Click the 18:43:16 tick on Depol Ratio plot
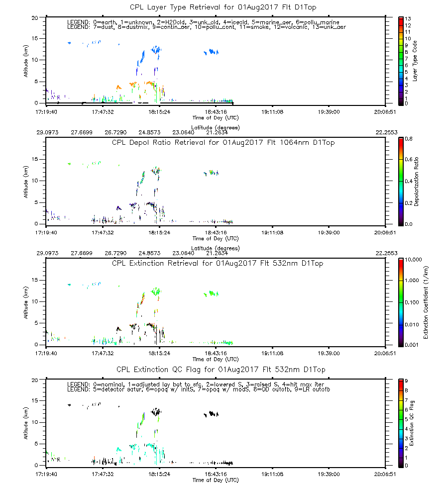 point(216,233)
